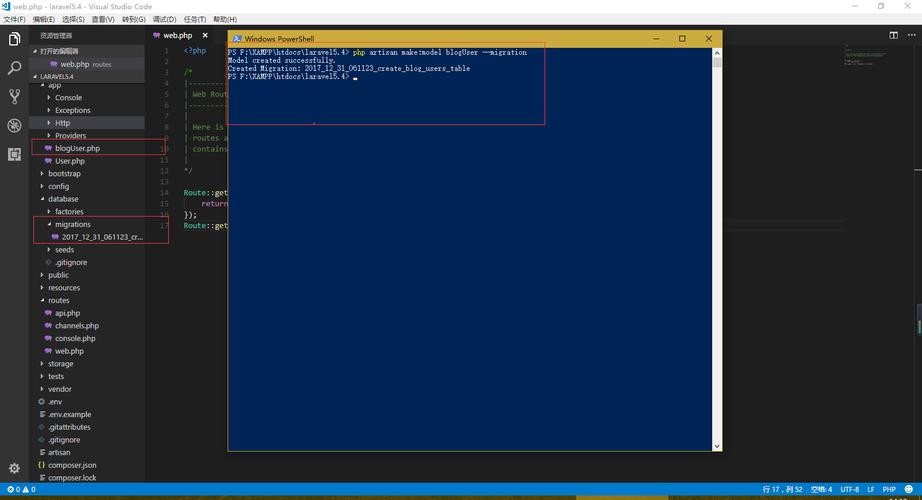Open the Source Control view
This screenshot has width=922, height=500.
coord(14,96)
